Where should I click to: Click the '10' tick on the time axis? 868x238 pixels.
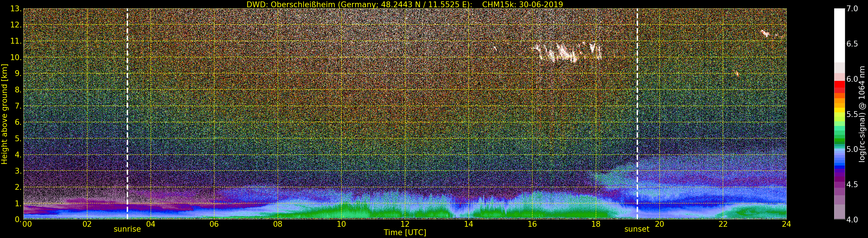coord(341,224)
